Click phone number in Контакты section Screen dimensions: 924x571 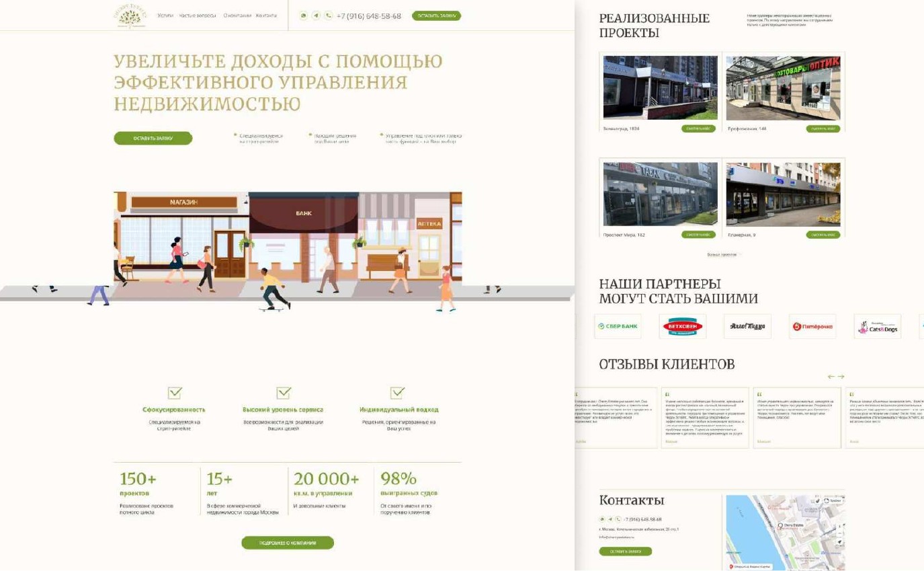tap(643, 519)
